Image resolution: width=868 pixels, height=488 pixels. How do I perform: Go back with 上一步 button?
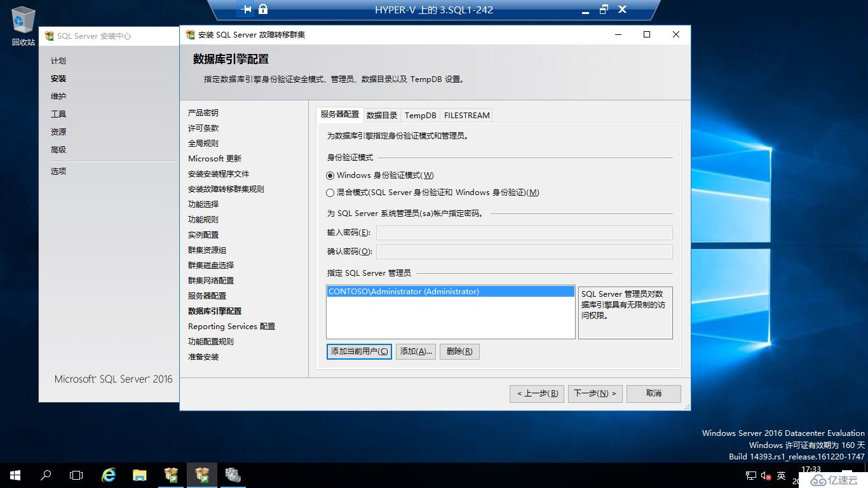tap(537, 393)
